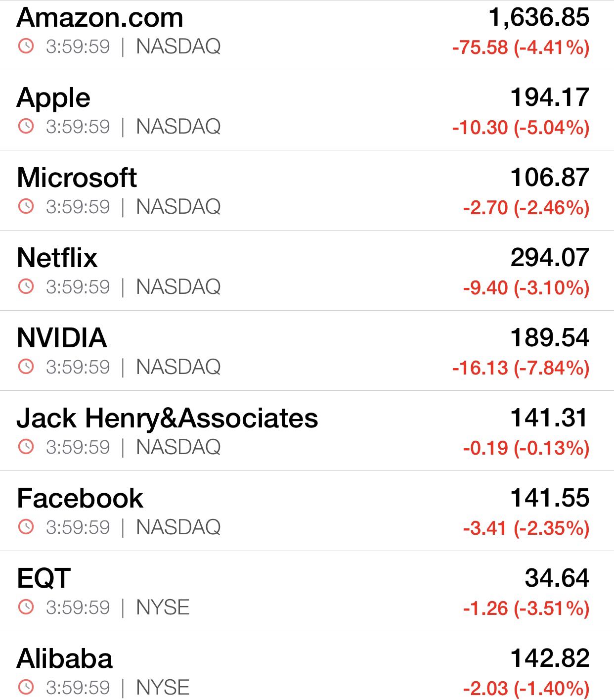Tap the clock icon beside Amazon.com's timestamp
The height and width of the screenshot is (700, 614).
point(26,46)
